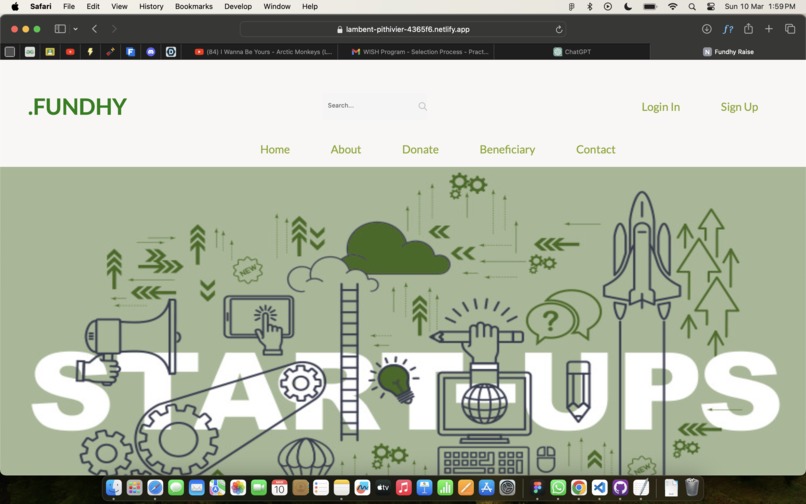Go to the Home page link
The height and width of the screenshot is (504, 806).
275,149
